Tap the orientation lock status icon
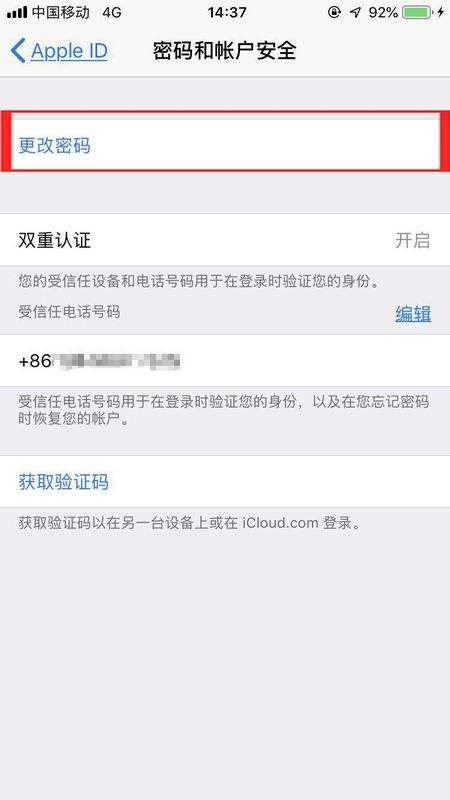 334,12
